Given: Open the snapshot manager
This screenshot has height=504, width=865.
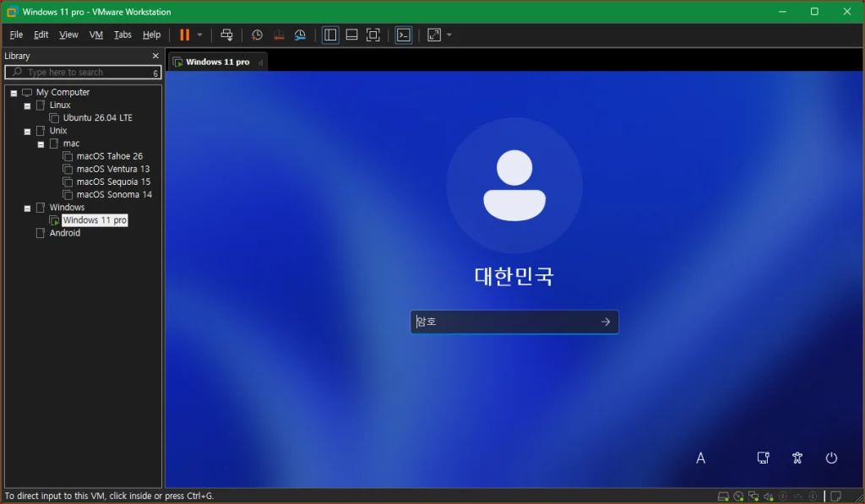Looking at the screenshot, I should pyautogui.click(x=300, y=35).
